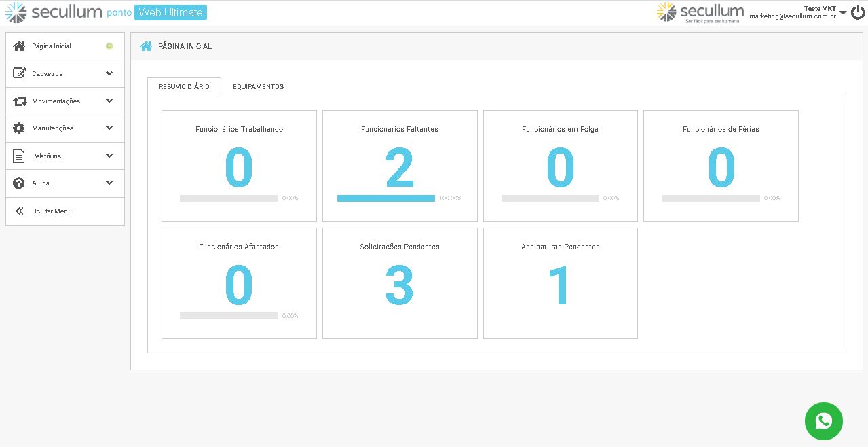Screen dimensions: 868x447
Task: Select the Cadastros pencil icon
Action: [18, 73]
